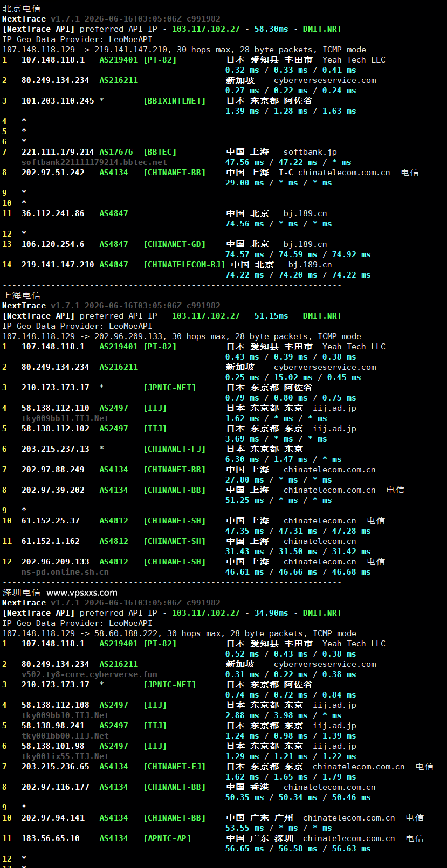Click hop IP 203.215.237.13
The width and height of the screenshot is (447, 868).
pyautogui.click(x=56, y=449)
